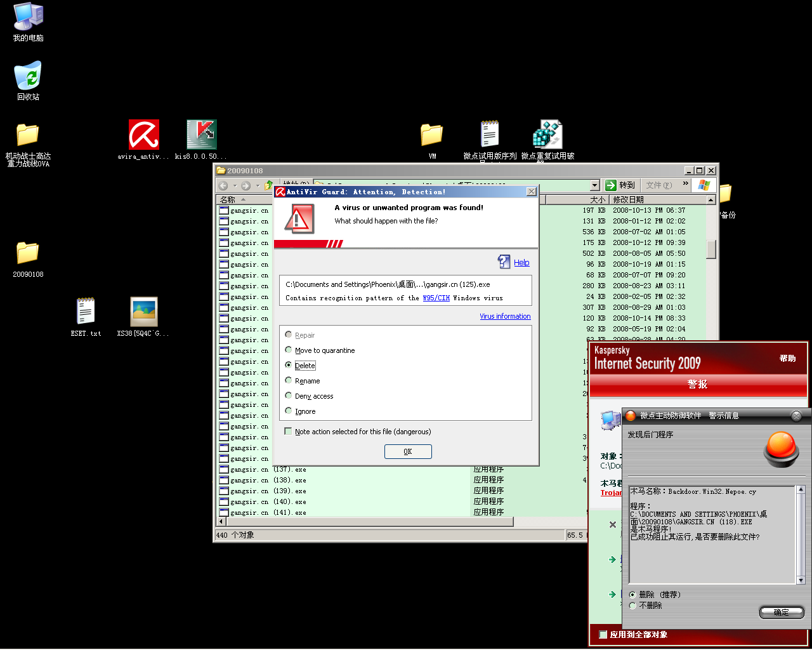Select the Repair radio option

pos(289,335)
